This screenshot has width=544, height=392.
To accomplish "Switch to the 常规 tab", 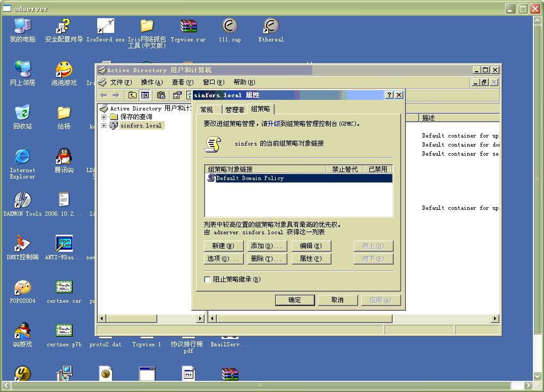I will (x=206, y=109).
